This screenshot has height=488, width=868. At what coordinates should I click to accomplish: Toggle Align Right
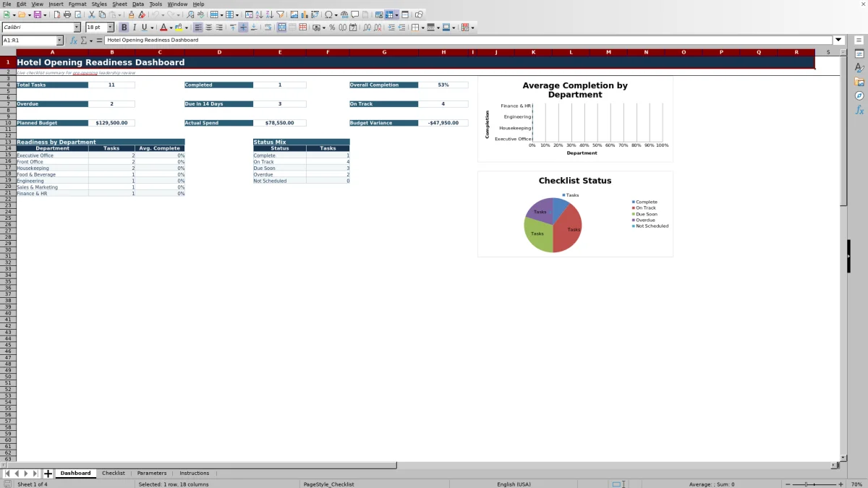pyautogui.click(x=219, y=27)
